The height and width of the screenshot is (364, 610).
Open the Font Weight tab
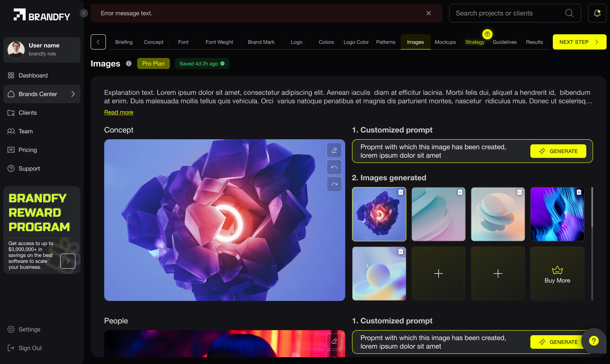pos(219,42)
